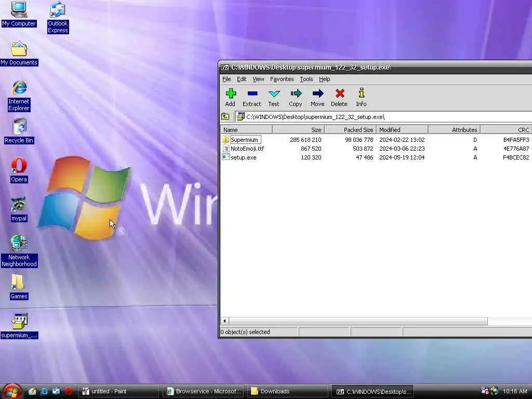Open the Help menu
This screenshot has height=399, width=532.
(x=324, y=79)
